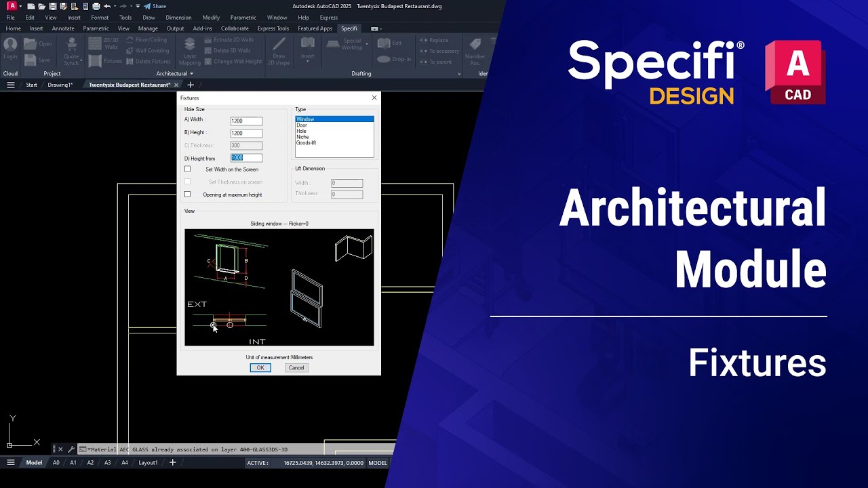Open the Insert tool dropdown arrow
The image size is (868, 488).
[307, 62]
